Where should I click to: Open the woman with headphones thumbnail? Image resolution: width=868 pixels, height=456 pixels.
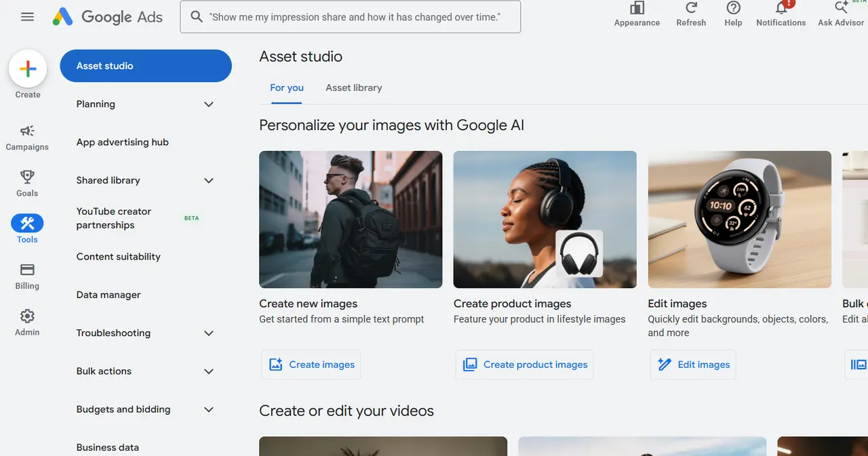[x=545, y=220]
